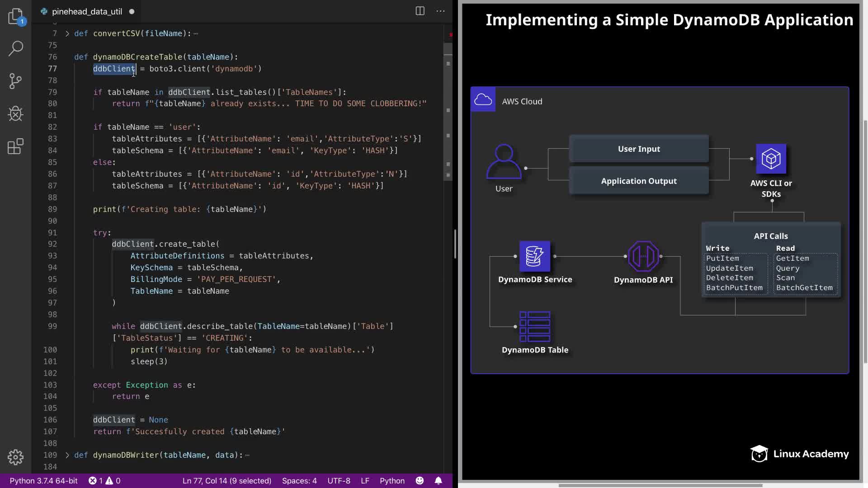Image resolution: width=868 pixels, height=488 pixels.
Task: Click the notifications bell icon
Action: click(438, 480)
